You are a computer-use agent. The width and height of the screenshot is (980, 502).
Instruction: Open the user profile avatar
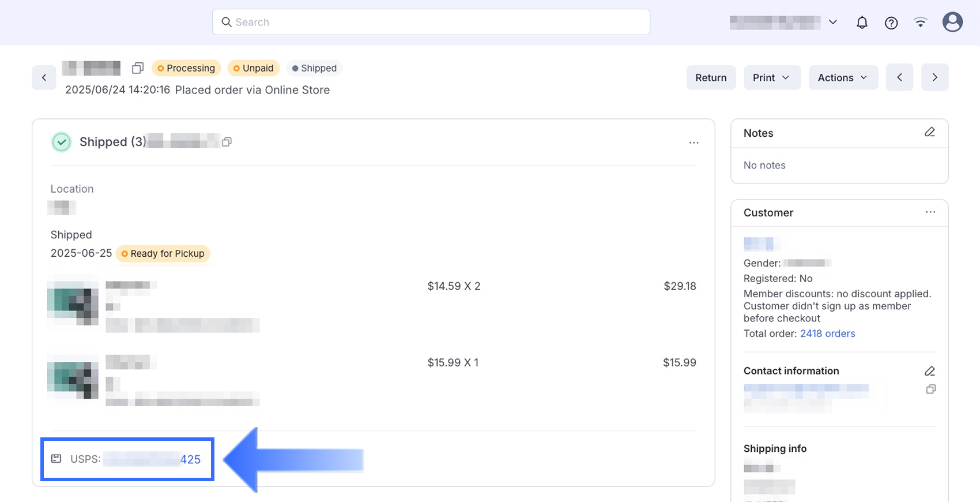(952, 22)
